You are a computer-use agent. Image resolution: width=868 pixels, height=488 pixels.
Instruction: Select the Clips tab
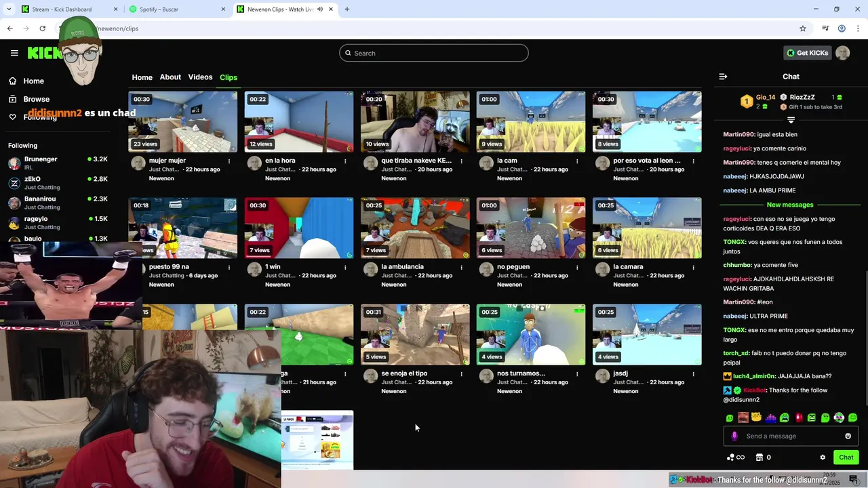(229, 77)
